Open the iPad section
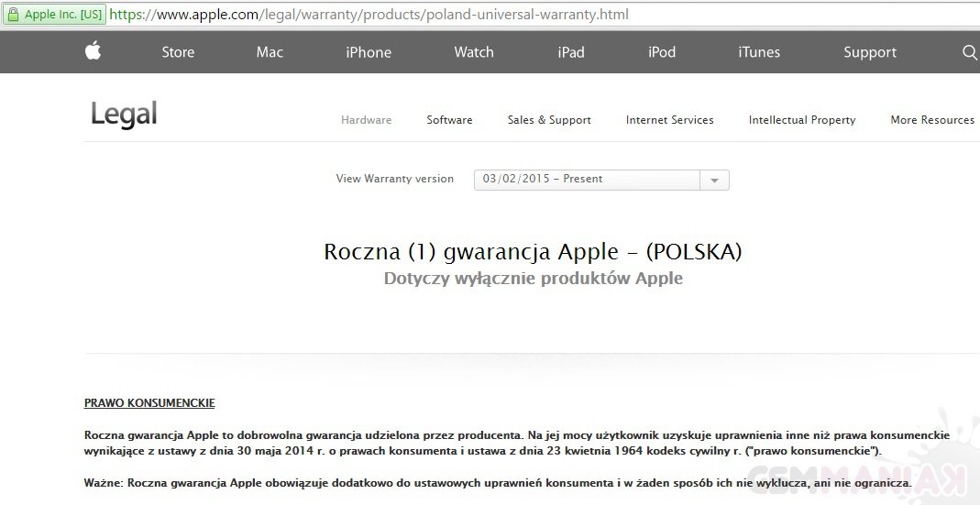 tap(571, 52)
